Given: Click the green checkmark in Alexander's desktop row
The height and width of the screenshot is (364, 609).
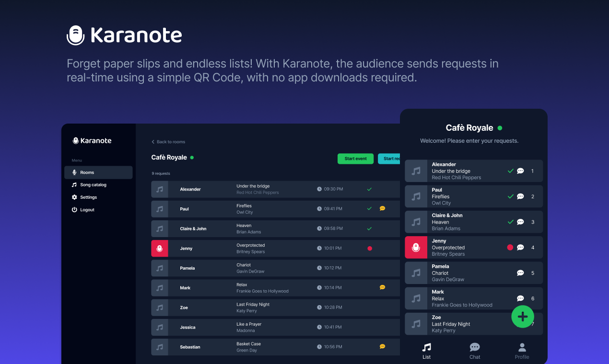Looking at the screenshot, I should click(x=369, y=189).
